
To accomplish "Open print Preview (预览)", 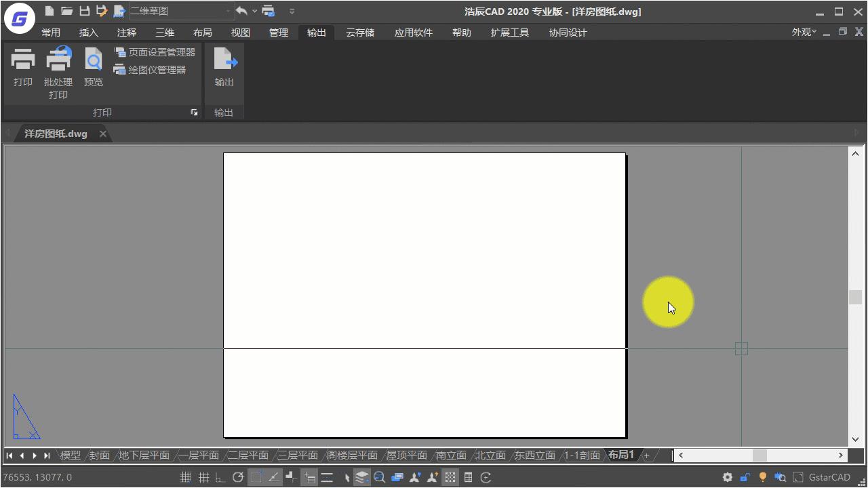I will 94,62.
